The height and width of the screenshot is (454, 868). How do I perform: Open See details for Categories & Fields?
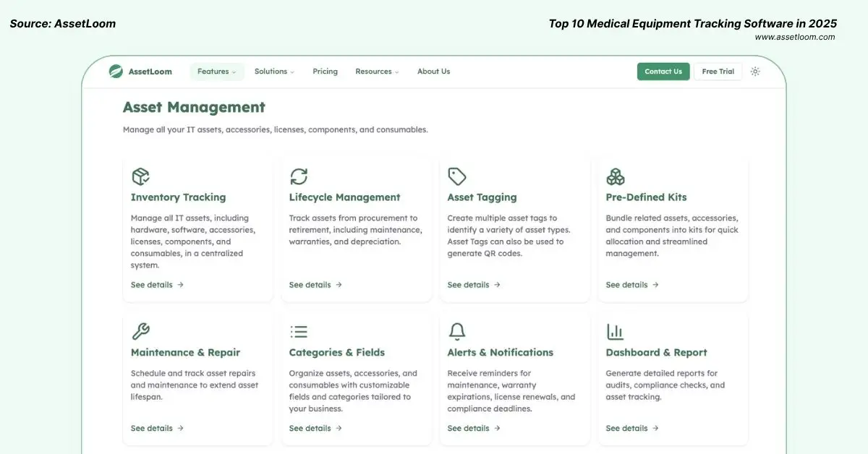point(315,428)
